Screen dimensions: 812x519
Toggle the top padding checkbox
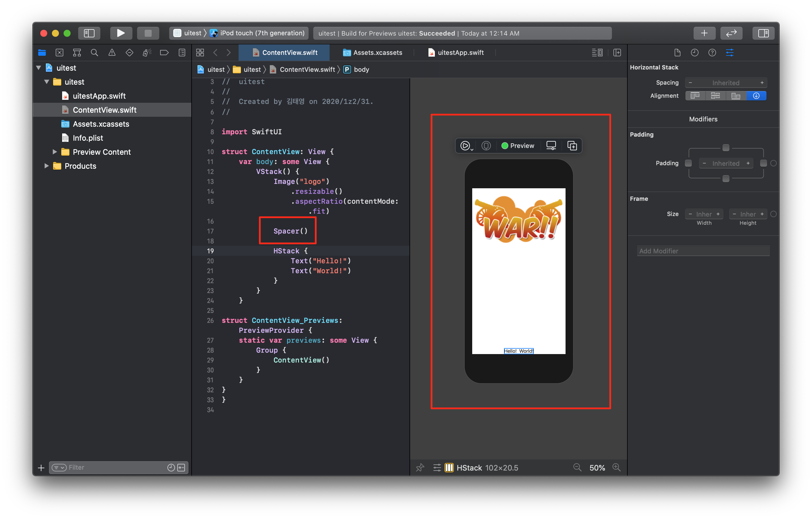(726, 148)
